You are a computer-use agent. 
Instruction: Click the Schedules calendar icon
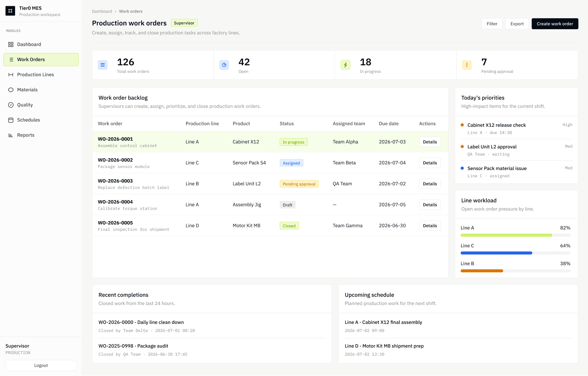[x=11, y=120]
